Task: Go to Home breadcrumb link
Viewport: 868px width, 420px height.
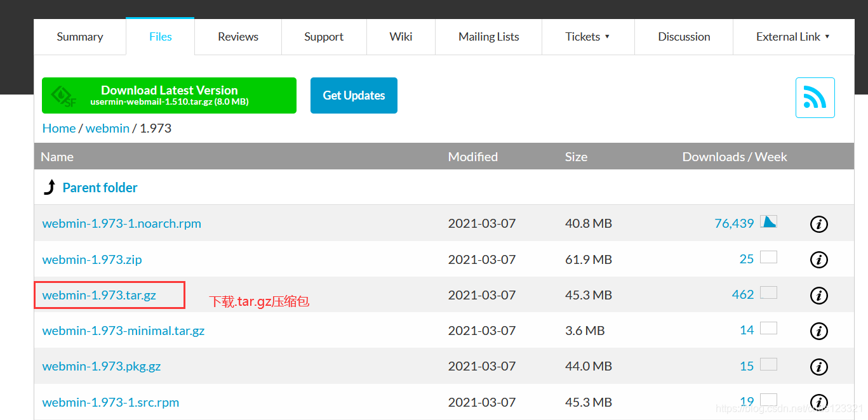Action: [x=59, y=128]
